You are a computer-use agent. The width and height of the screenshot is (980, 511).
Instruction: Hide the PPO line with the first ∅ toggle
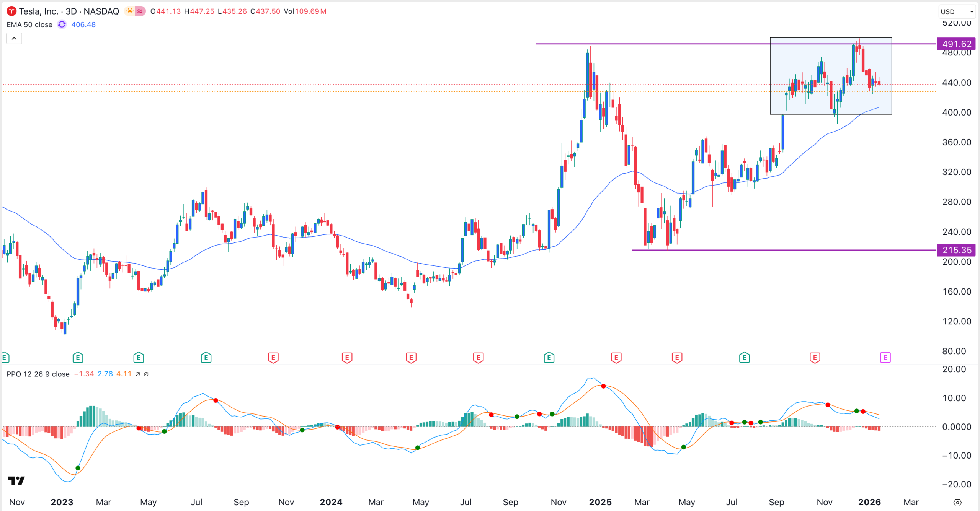pyautogui.click(x=137, y=374)
